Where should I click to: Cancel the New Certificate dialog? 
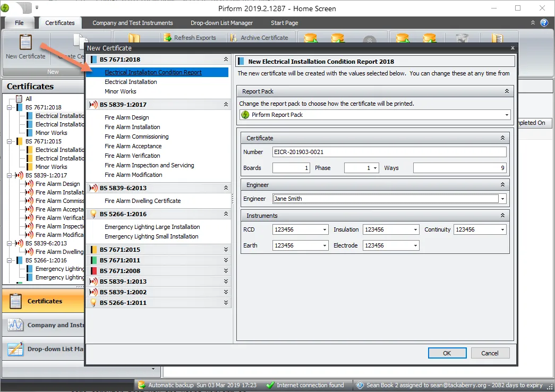(x=490, y=353)
